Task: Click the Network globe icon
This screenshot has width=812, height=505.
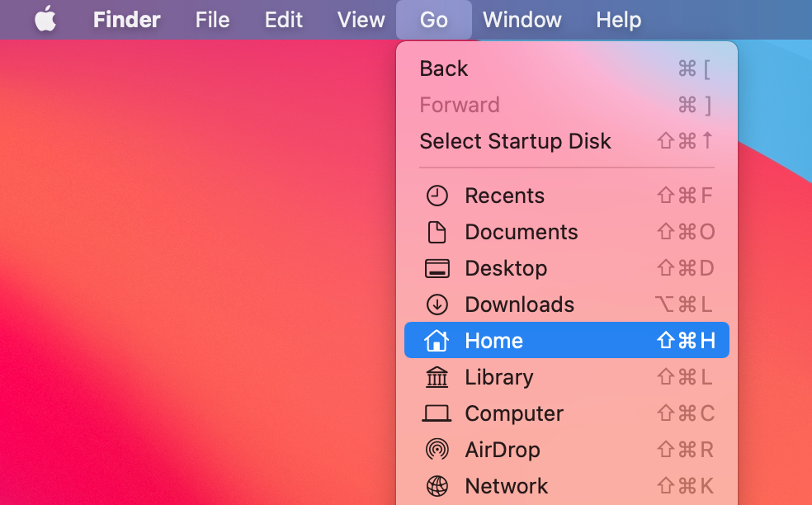Action: (x=437, y=486)
